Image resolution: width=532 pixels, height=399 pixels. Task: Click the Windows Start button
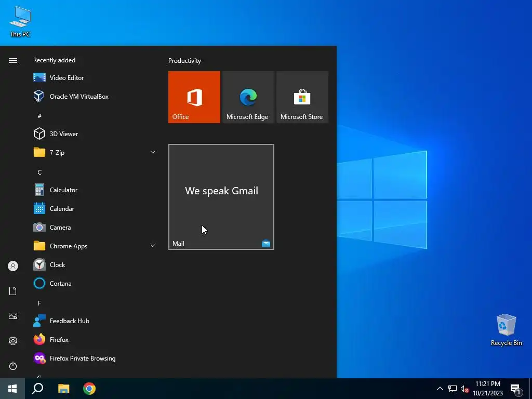click(12, 389)
